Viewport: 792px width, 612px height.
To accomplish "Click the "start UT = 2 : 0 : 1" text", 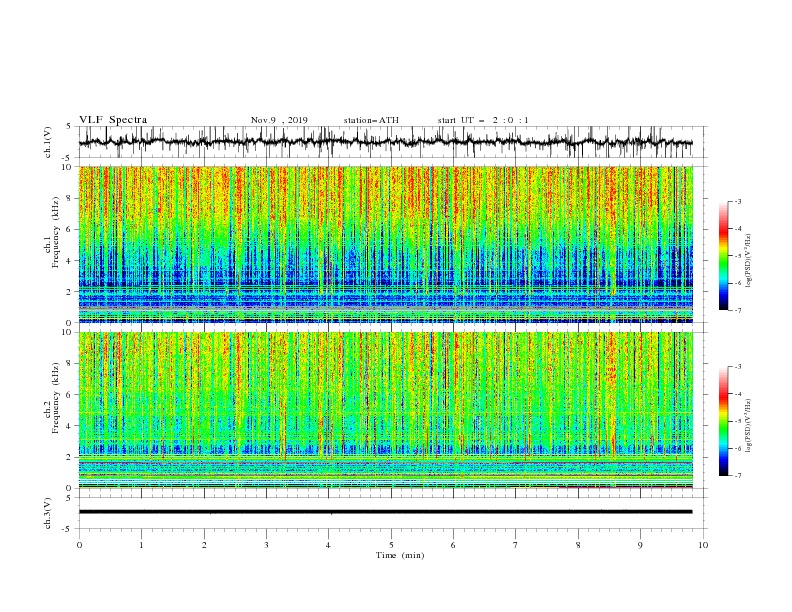I will [483, 120].
